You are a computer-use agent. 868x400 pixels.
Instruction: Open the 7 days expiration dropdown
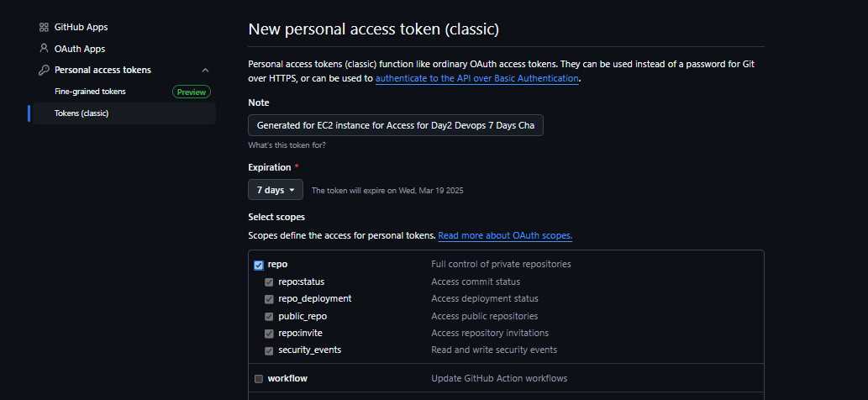[275, 190]
